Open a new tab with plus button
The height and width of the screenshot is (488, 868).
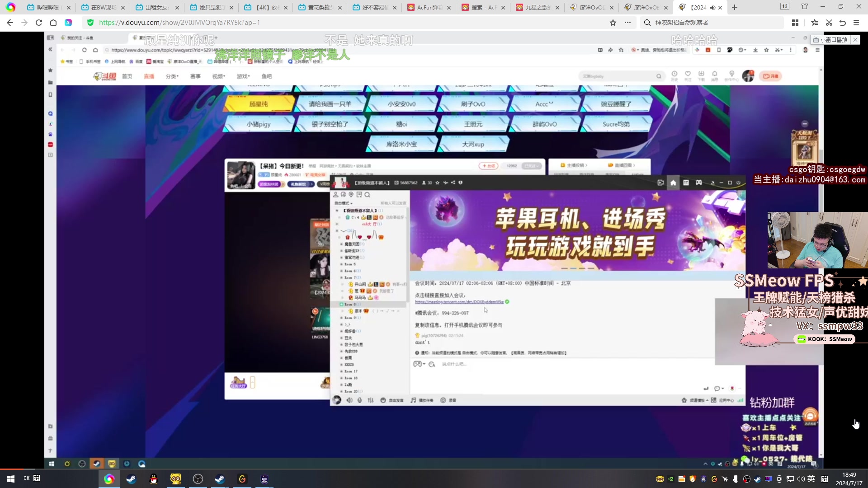(x=735, y=7)
